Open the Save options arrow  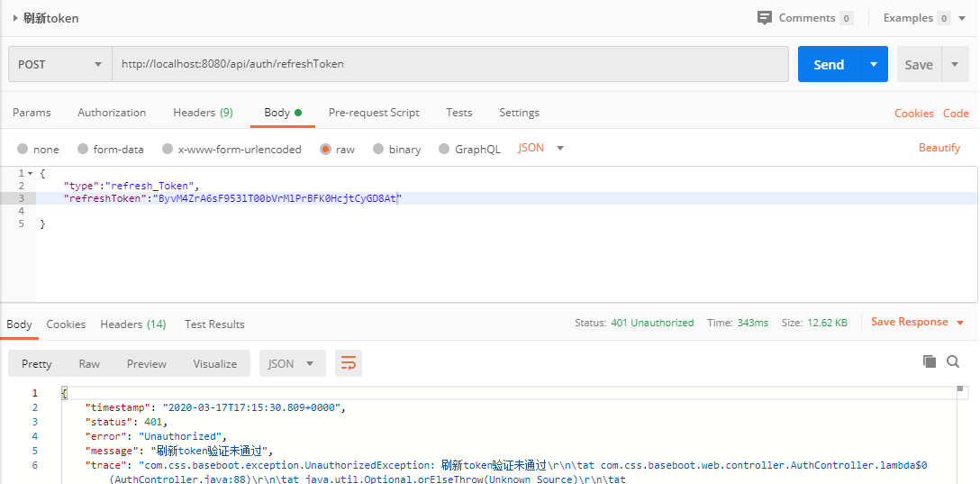click(x=955, y=64)
